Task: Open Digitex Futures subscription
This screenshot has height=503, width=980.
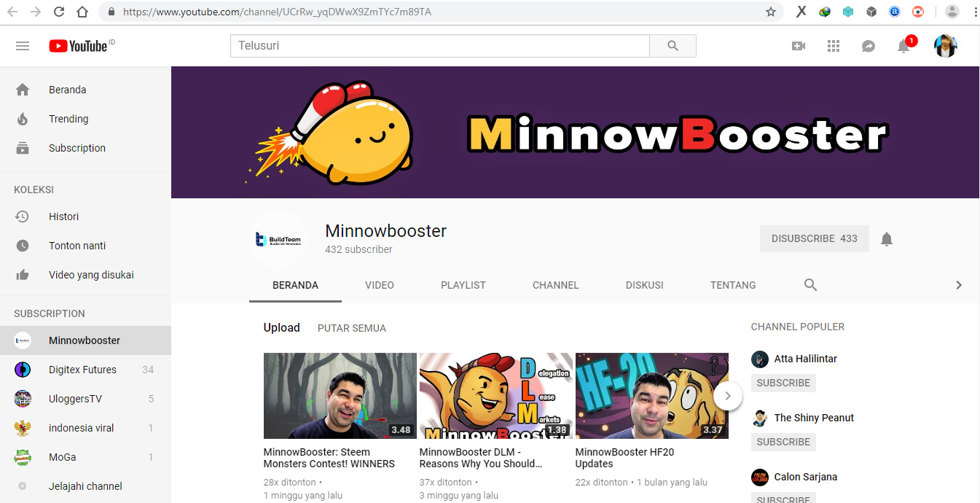Action: click(x=85, y=370)
